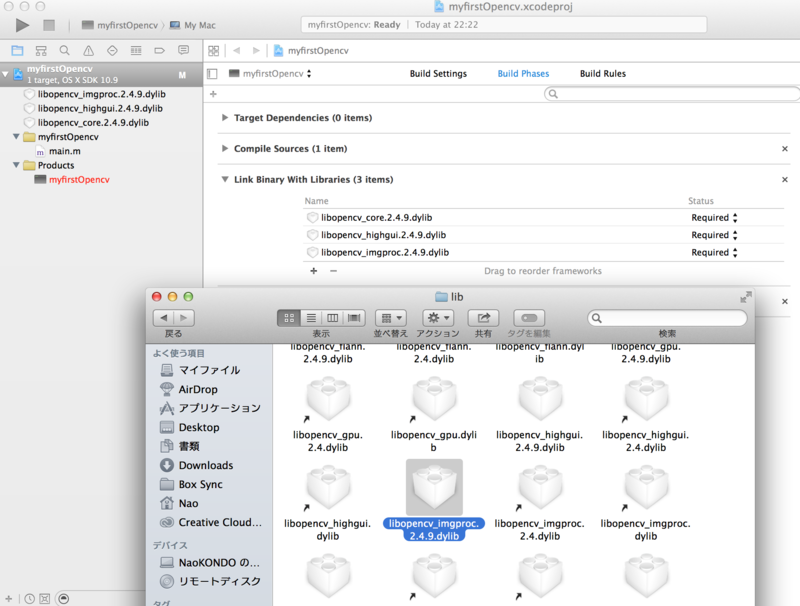Screen dimensions: 800x606
Task: Show related items grid icon in editor
Action: pyautogui.click(x=214, y=50)
